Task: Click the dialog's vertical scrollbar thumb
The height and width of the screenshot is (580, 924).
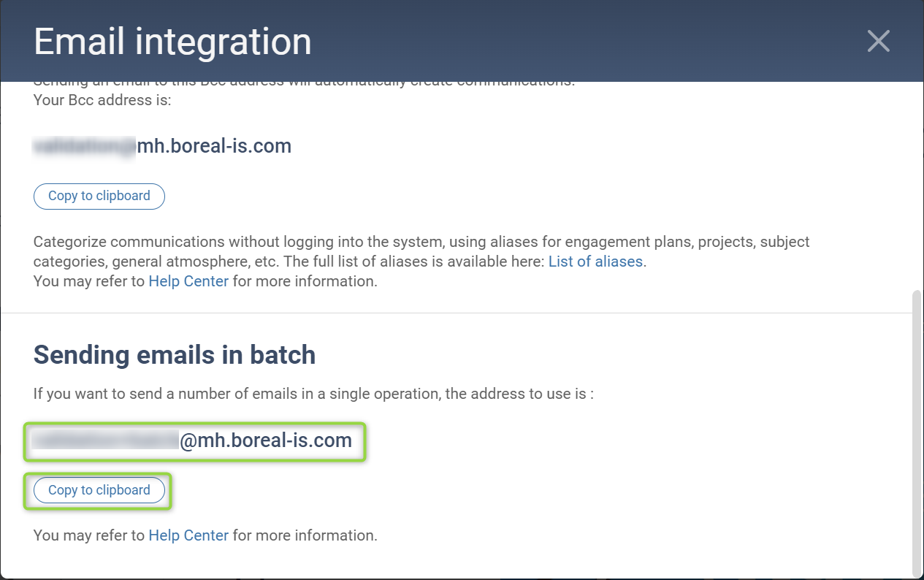Action: (x=917, y=431)
